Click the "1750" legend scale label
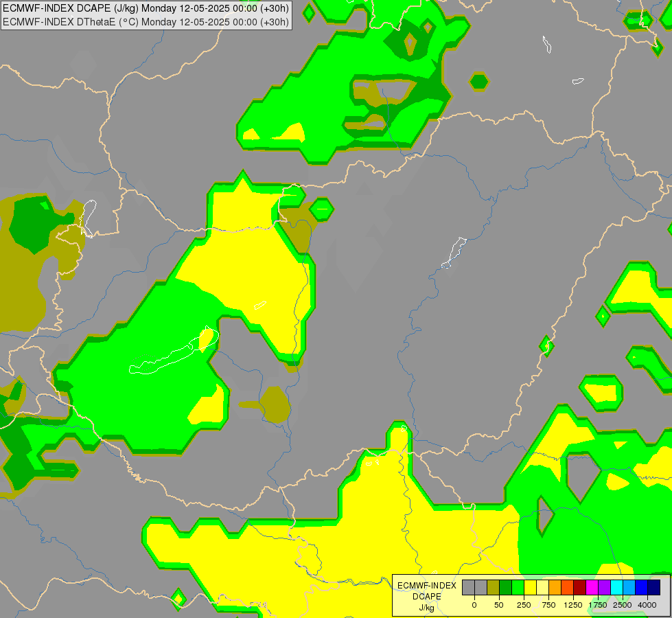Image resolution: width=672 pixels, height=618 pixels. coord(597,605)
